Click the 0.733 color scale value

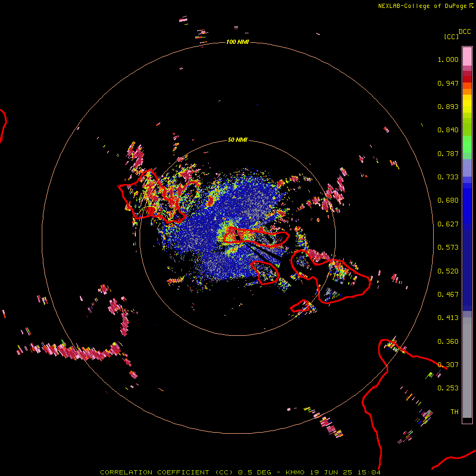[x=448, y=177]
